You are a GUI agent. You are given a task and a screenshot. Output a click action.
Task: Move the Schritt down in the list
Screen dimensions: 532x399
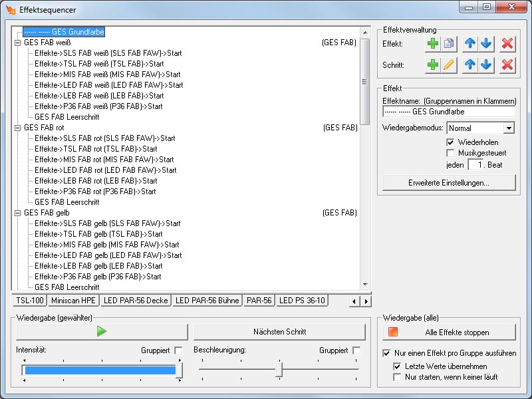click(x=486, y=65)
